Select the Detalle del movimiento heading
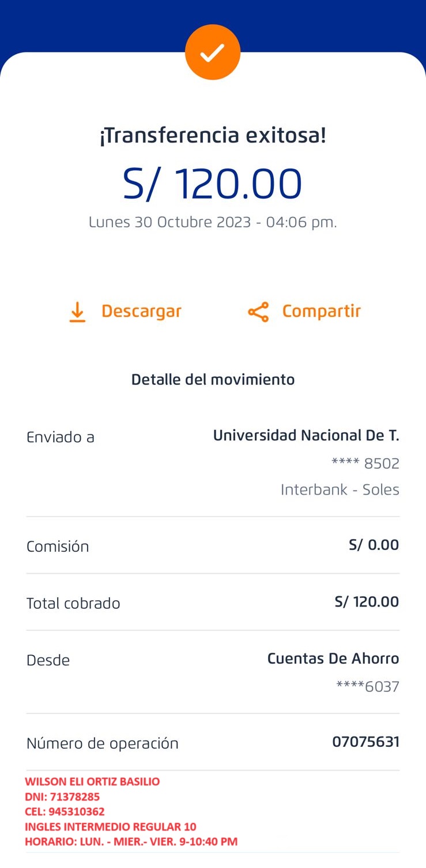Image resolution: width=426 pixels, height=868 pixels. [x=213, y=379]
